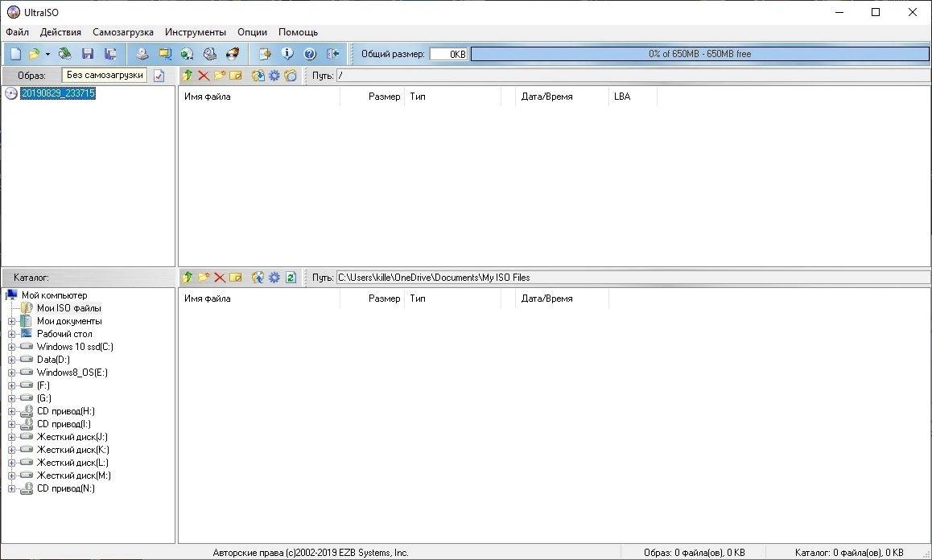This screenshot has width=932, height=560.
Task: Expand the Data(D:) drive node
Action: point(11,360)
